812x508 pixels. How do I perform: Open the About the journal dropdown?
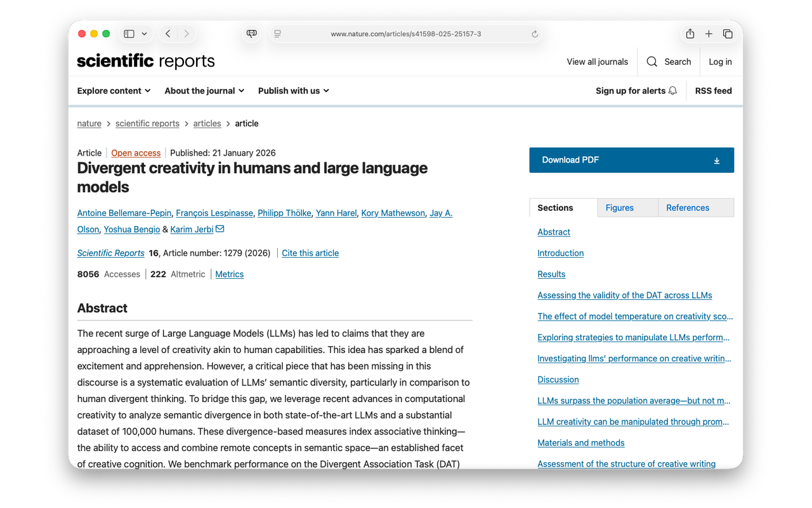(204, 91)
